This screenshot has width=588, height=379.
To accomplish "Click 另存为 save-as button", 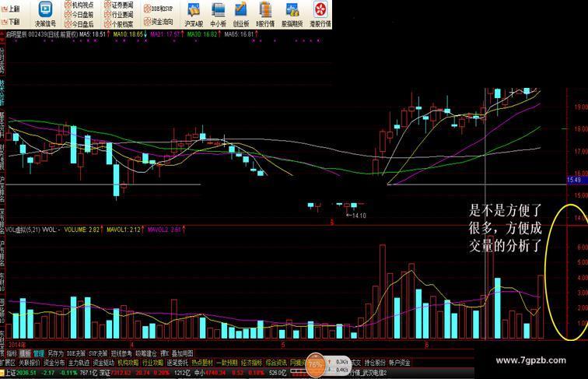I will [x=55, y=353].
